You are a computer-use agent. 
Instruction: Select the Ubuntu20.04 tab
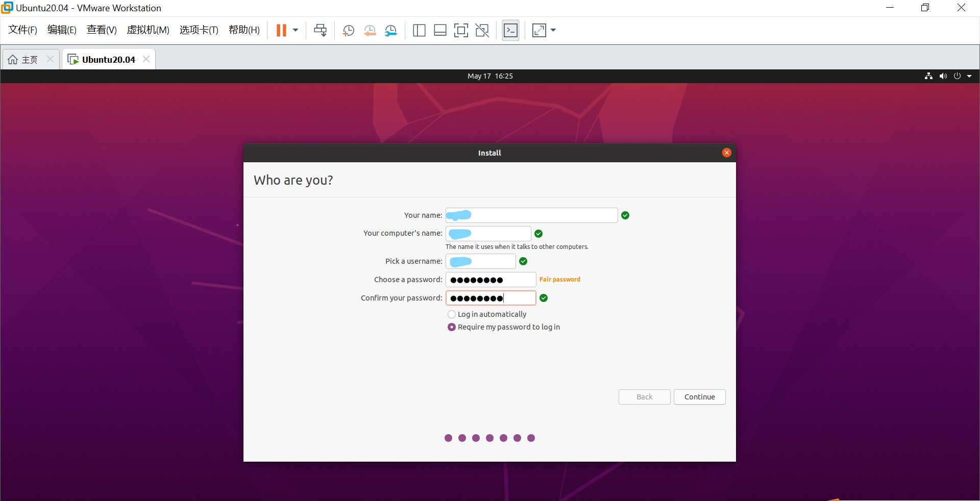(108, 60)
